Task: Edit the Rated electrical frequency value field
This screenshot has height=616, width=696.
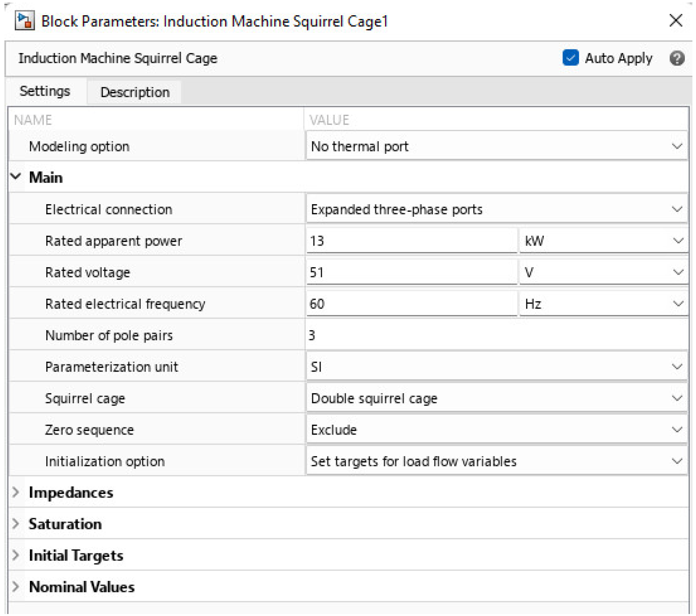Action: click(x=411, y=304)
